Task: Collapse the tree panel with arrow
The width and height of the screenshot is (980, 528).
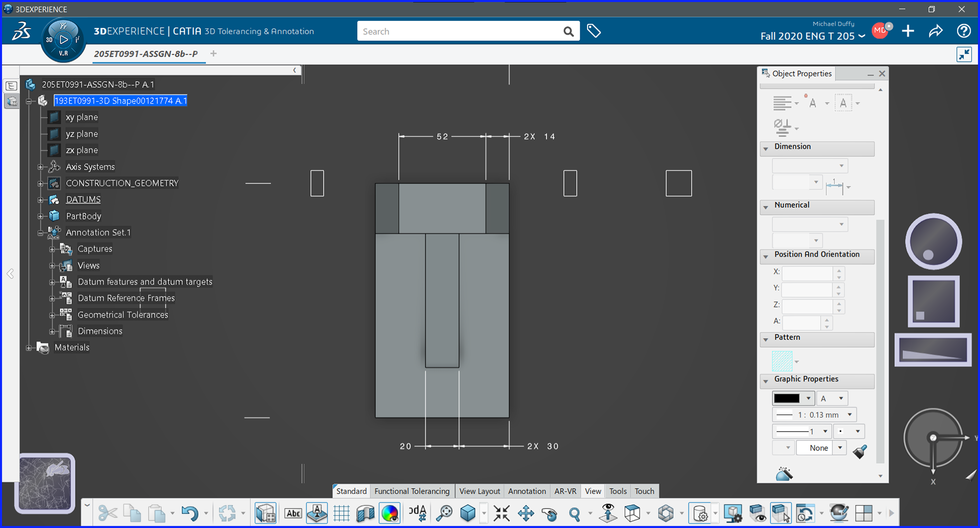Action: (295, 70)
